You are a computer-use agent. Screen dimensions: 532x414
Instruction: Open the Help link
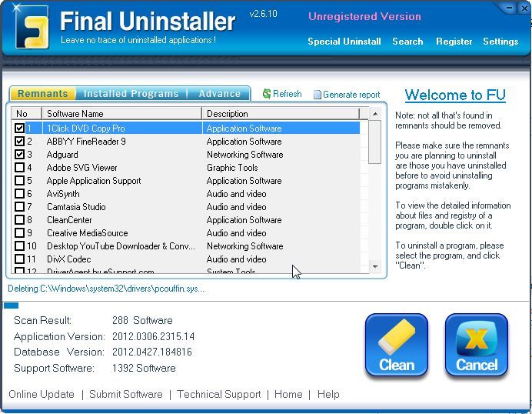point(328,394)
